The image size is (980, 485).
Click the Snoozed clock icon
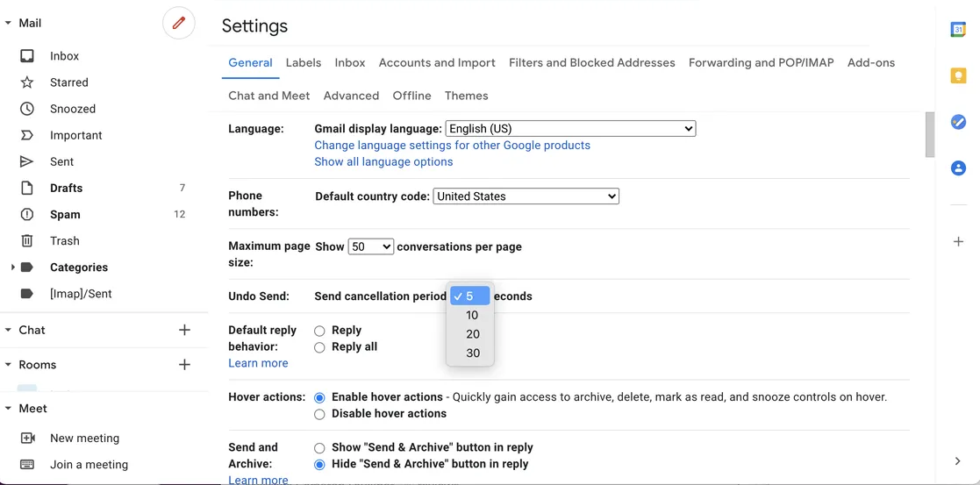pyautogui.click(x=27, y=109)
